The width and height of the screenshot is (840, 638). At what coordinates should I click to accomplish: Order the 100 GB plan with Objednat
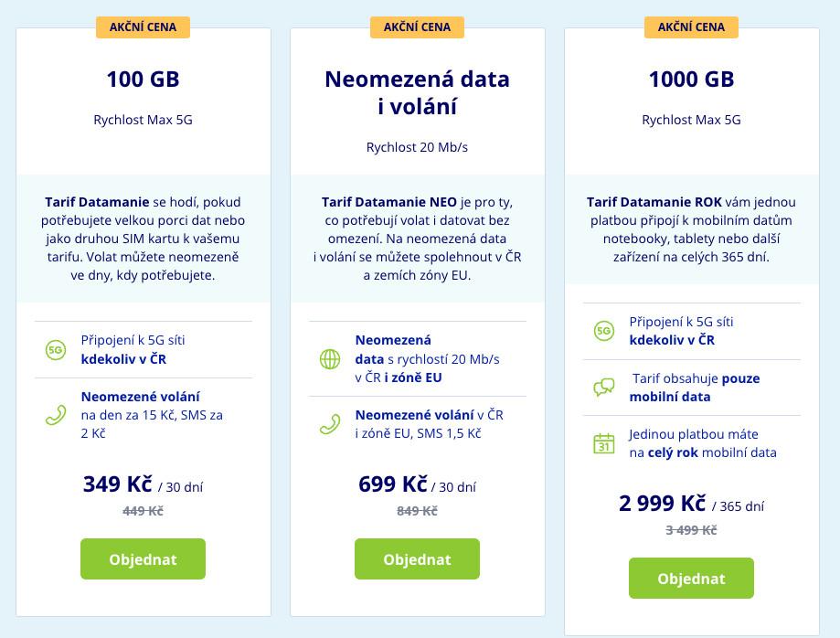(143, 559)
